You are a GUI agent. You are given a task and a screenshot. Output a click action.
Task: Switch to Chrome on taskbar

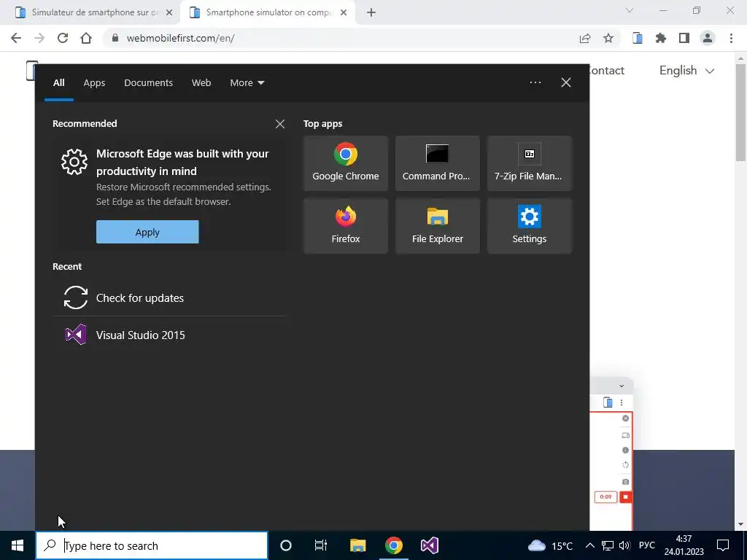pos(393,545)
